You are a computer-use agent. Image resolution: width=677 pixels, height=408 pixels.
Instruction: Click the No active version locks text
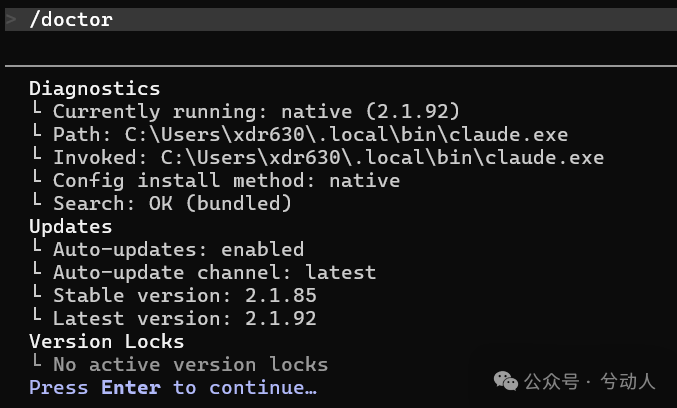(190, 364)
